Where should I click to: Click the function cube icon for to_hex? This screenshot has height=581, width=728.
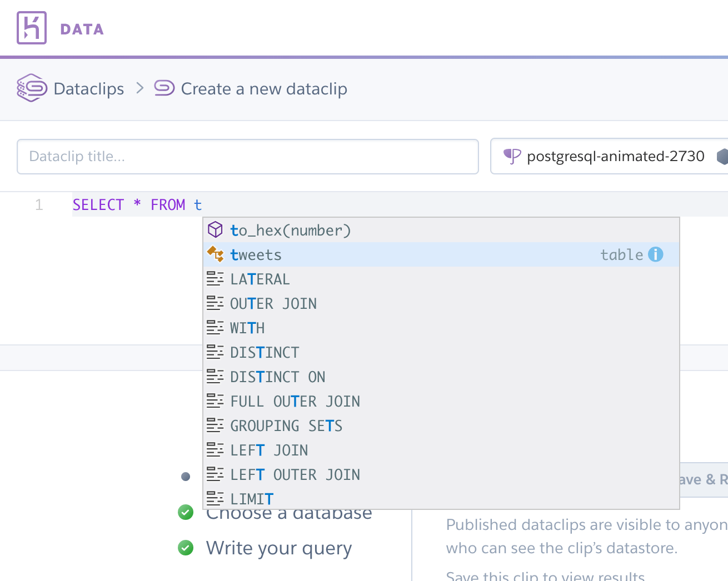215,229
